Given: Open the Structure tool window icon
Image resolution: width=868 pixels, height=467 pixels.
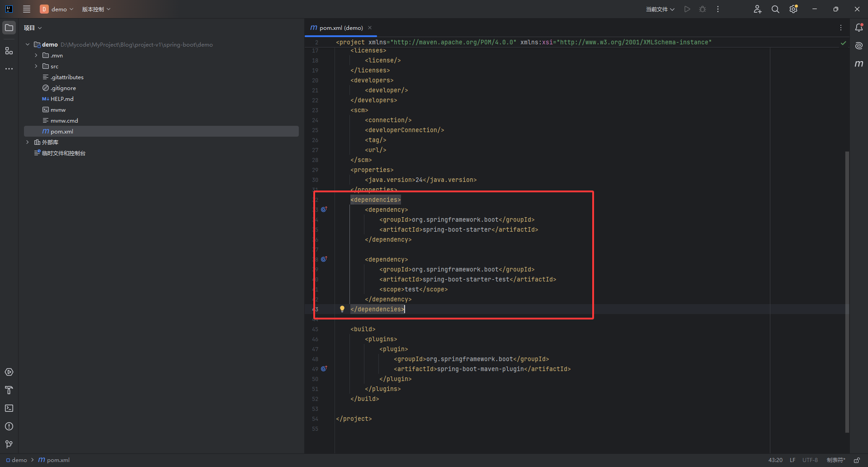Looking at the screenshot, I should point(9,51).
